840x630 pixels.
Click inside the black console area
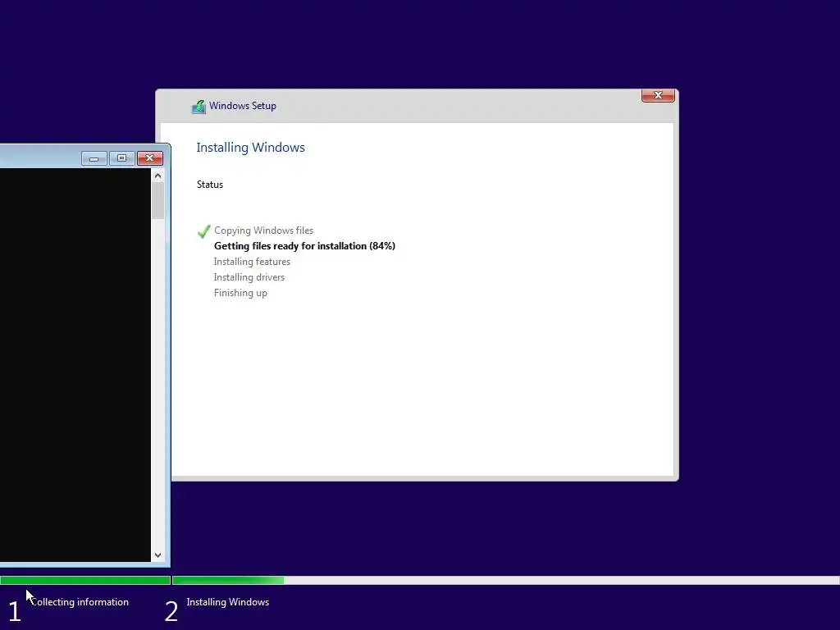coord(75,365)
